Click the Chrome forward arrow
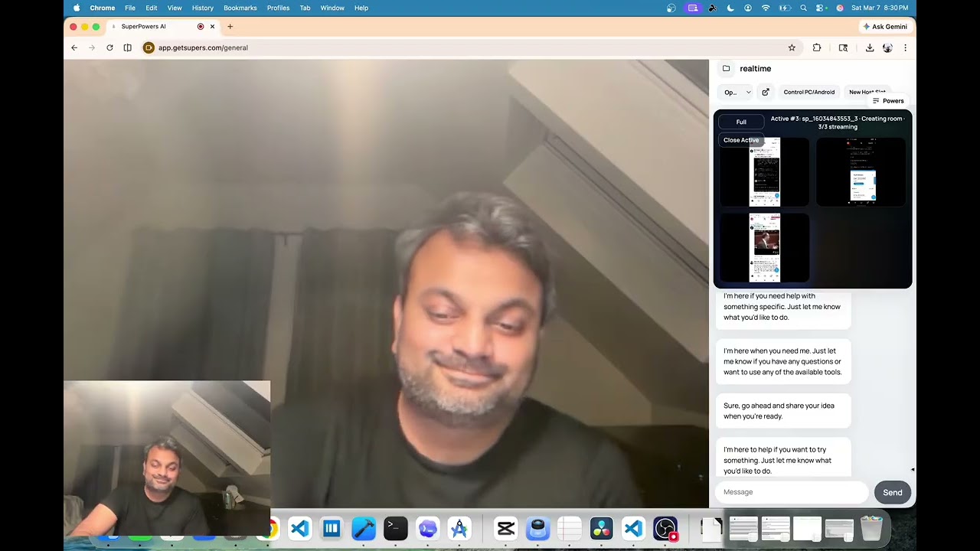The height and width of the screenshot is (551, 980). (92, 47)
